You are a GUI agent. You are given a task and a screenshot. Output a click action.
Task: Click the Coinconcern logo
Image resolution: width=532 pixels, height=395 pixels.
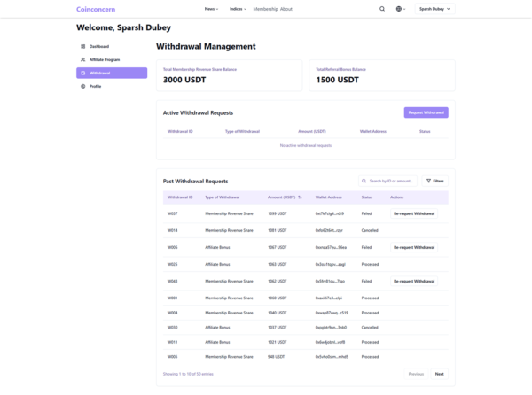96,9
